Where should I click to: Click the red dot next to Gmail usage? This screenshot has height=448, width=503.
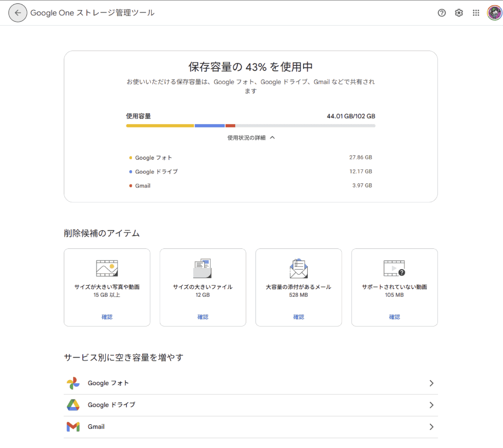point(131,186)
